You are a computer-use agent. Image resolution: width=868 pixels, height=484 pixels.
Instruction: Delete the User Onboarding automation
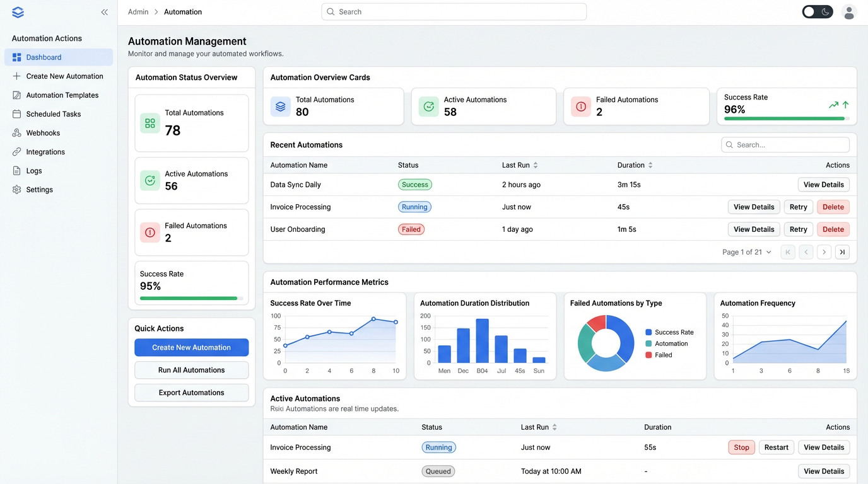click(833, 229)
